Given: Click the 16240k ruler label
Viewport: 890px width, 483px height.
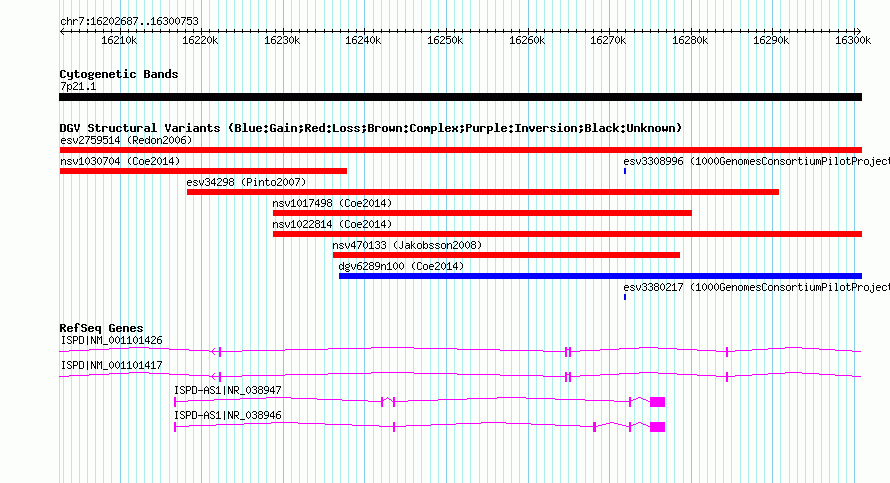Looking at the screenshot, I should click(x=363, y=41).
